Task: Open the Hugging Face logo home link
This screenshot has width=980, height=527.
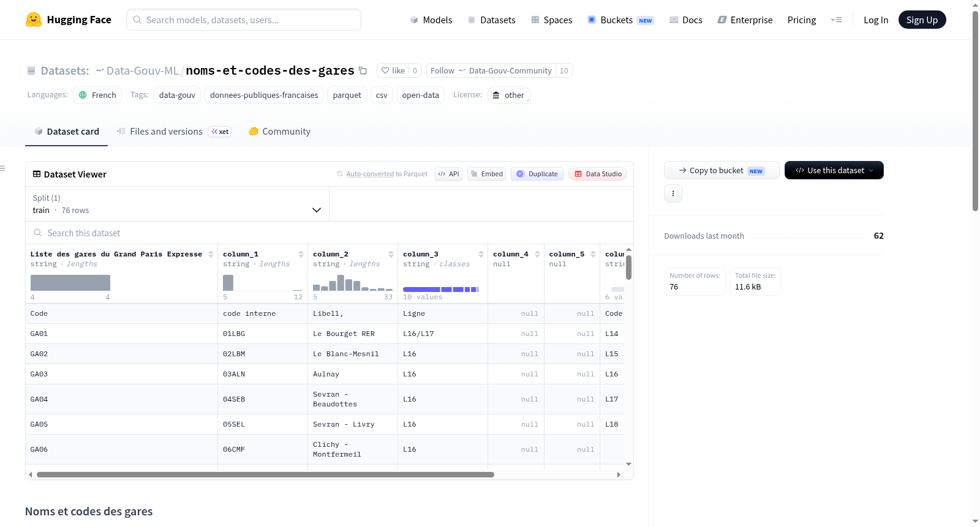Action: (x=69, y=20)
